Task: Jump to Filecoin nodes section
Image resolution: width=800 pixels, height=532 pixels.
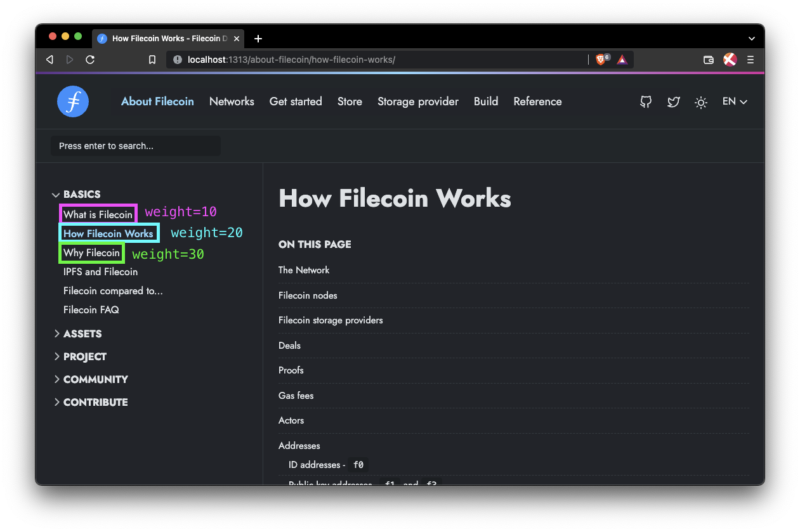Action: click(x=308, y=295)
